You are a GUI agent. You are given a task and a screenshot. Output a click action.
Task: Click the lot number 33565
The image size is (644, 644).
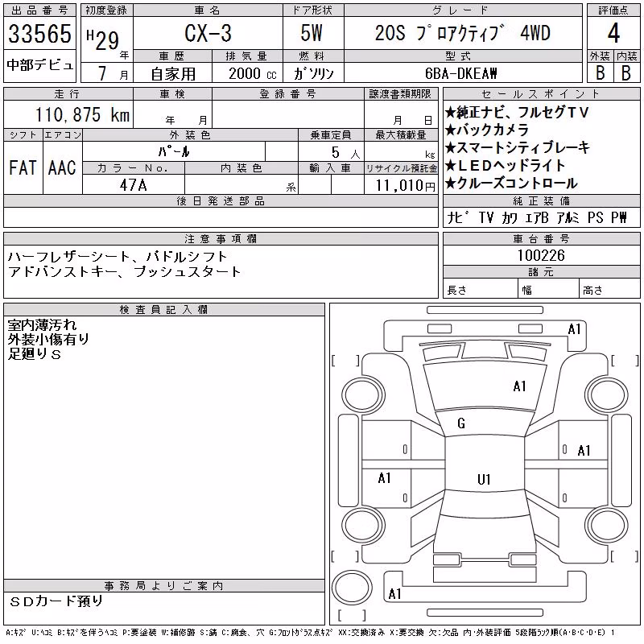point(39,33)
